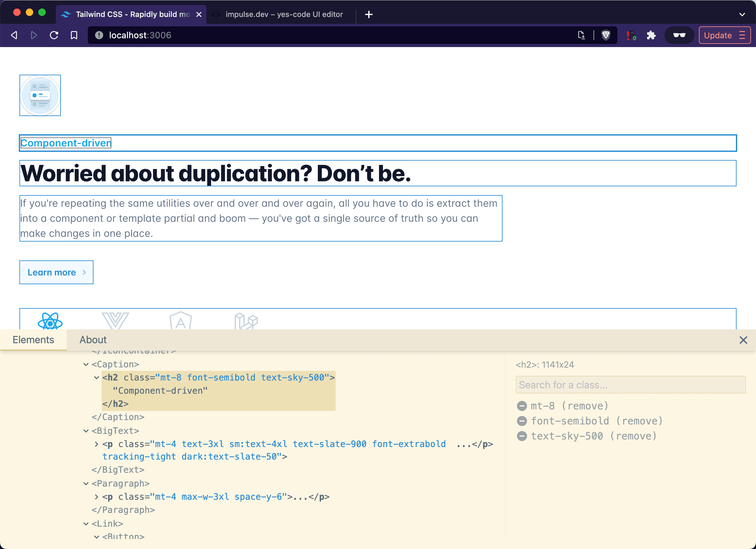Image resolution: width=756 pixels, height=549 pixels.
Task: Select the About tab in dev panel
Action: point(93,339)
